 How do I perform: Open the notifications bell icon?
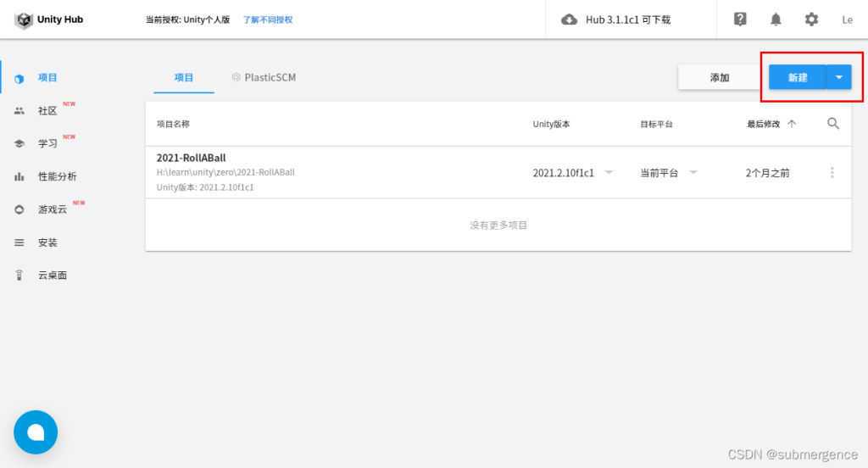pyautogui.click(x=776, y=19)
